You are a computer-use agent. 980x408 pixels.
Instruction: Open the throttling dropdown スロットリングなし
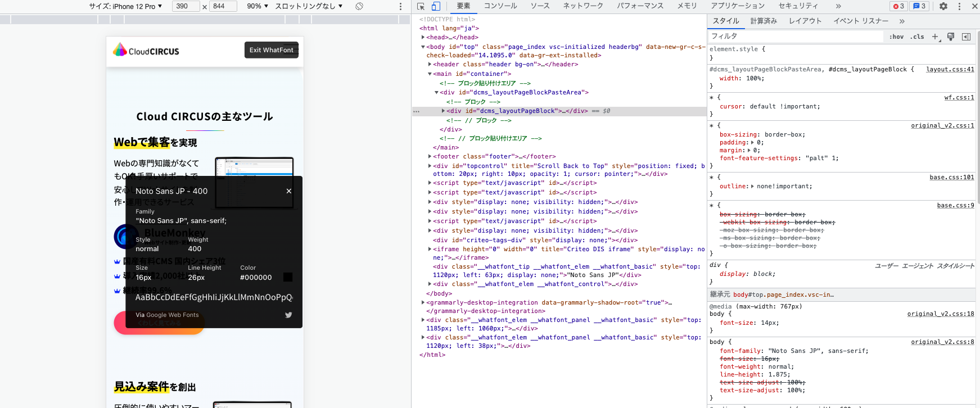coord(309,6)
